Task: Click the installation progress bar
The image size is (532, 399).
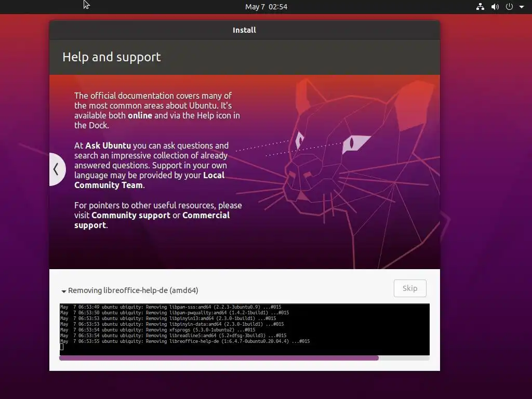Action: [x=244, y=358]
